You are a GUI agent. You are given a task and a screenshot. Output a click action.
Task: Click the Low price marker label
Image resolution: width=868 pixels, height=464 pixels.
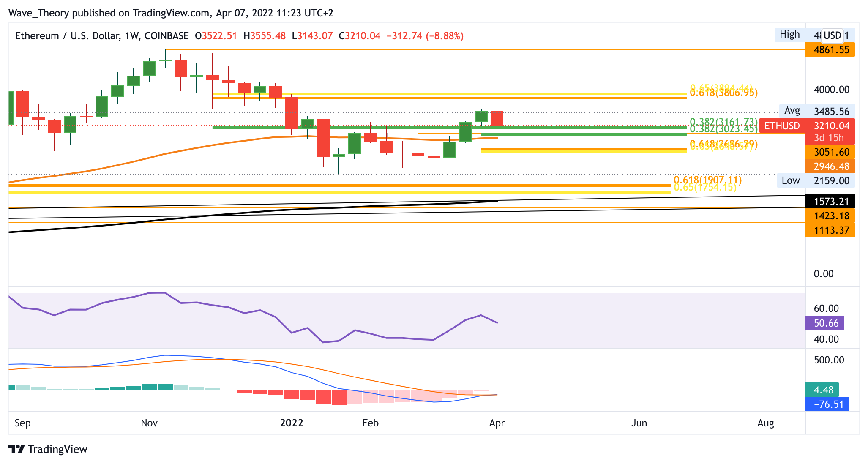point(790,181)
